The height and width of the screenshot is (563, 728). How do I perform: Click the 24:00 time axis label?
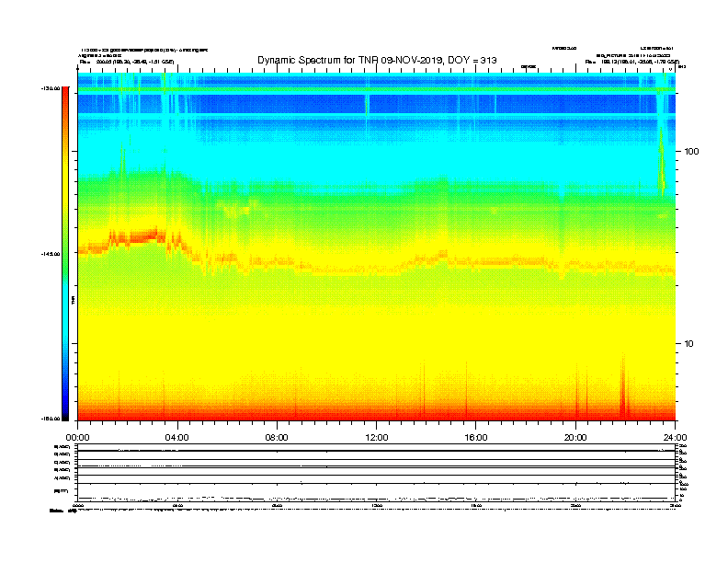point(675,437)
